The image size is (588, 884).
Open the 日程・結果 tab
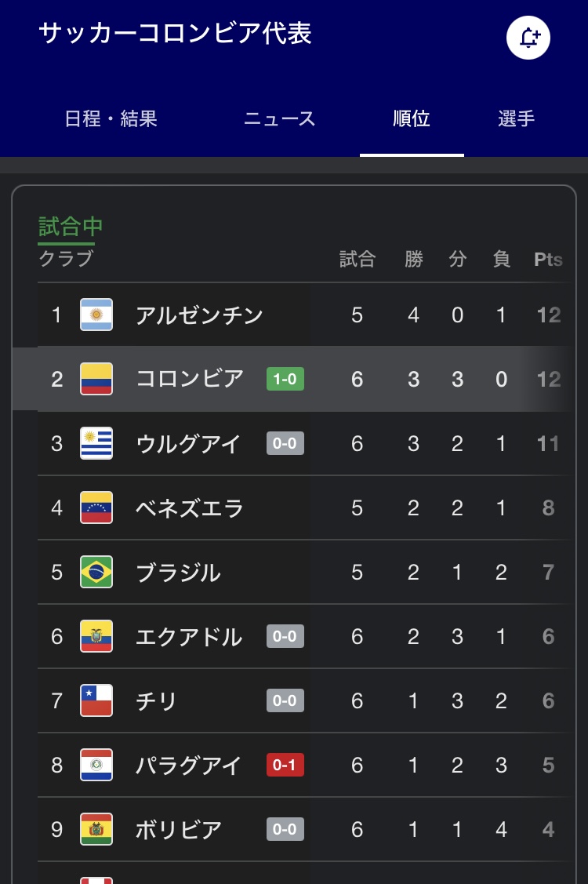click(x=111, y=118)
